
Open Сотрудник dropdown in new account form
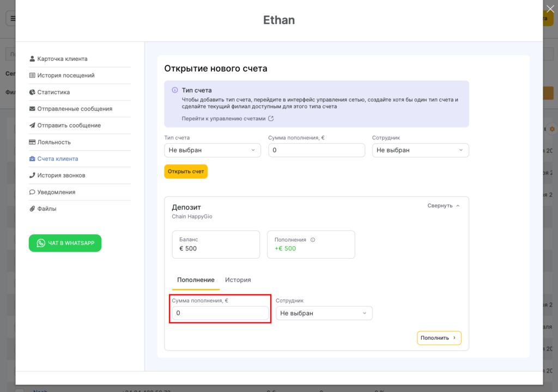(x=420, y=150)
